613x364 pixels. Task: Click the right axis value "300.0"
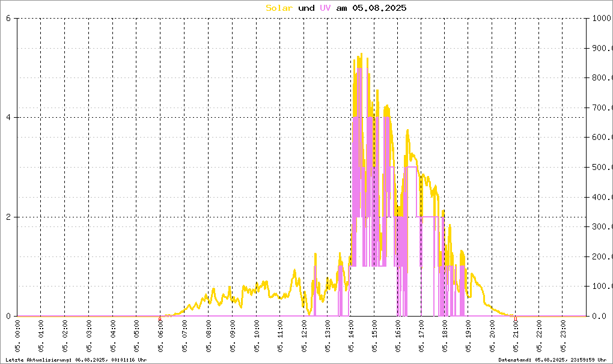602,226
